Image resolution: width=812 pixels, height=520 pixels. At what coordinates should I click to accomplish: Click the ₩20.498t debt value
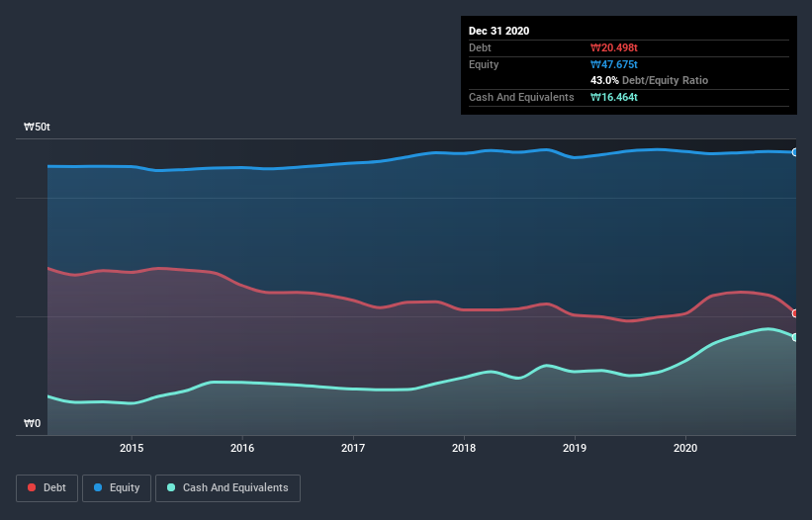tap(614, 47)
